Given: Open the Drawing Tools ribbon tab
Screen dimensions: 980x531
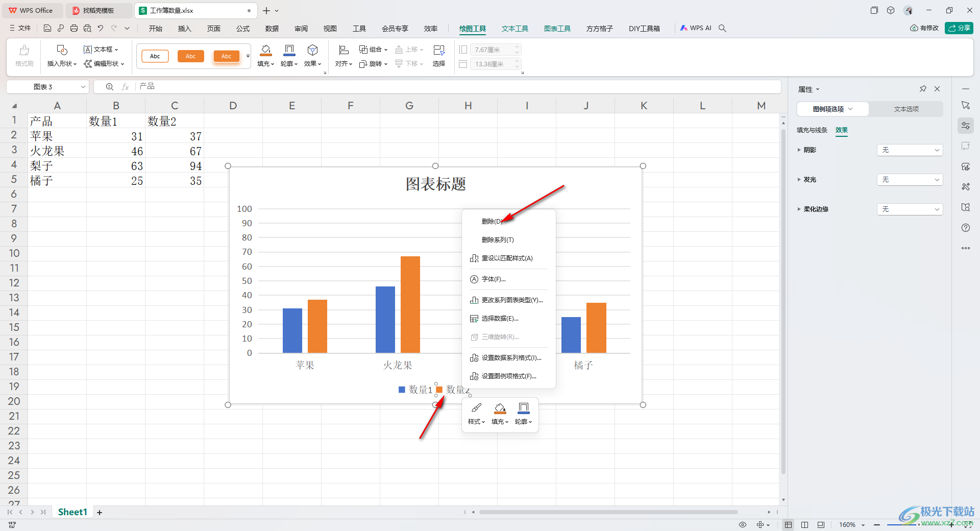Looking at the screenshot, I should pos(472,29).
